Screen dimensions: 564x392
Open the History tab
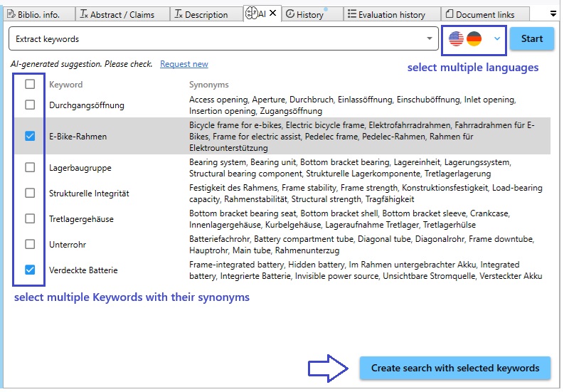pyautogui.click(x=306, y=14)
